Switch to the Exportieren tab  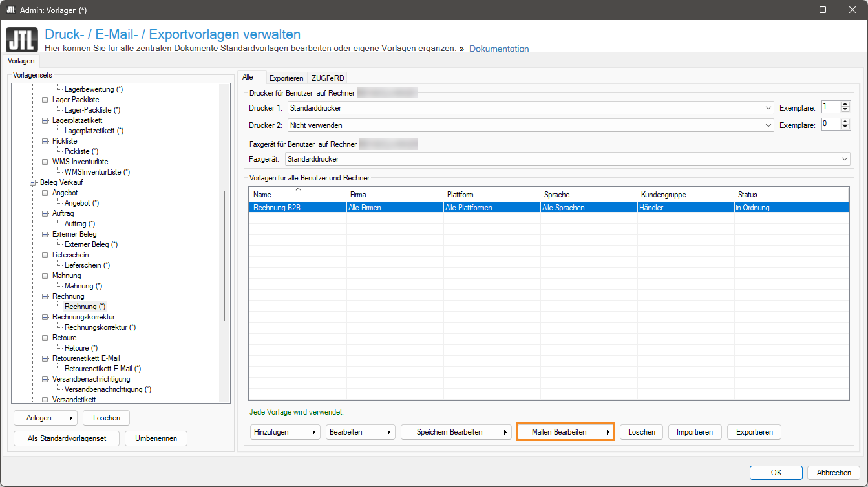[x=286, y=78]
